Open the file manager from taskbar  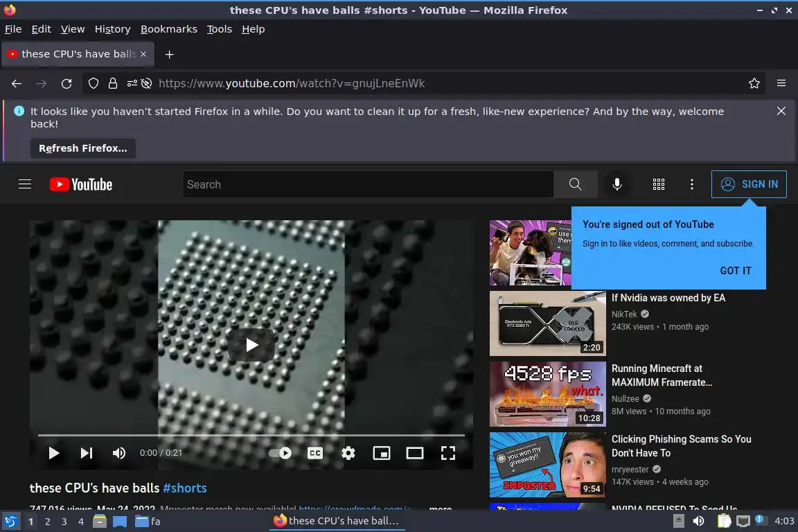pos(100,522)
